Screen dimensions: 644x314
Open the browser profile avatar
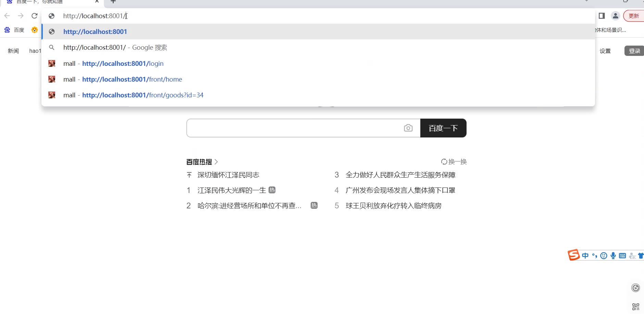(x=616, y=16)
